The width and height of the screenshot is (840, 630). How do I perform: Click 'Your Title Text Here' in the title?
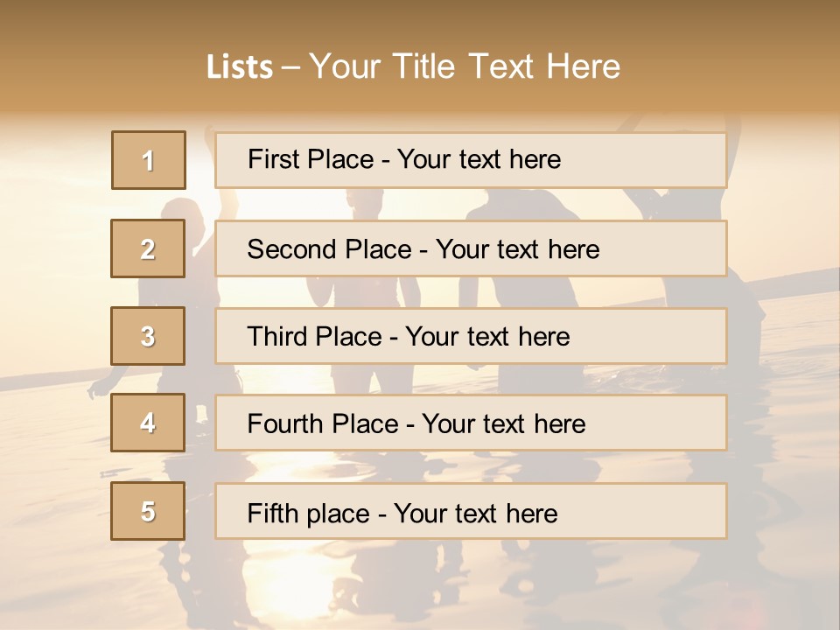(465, 66)
